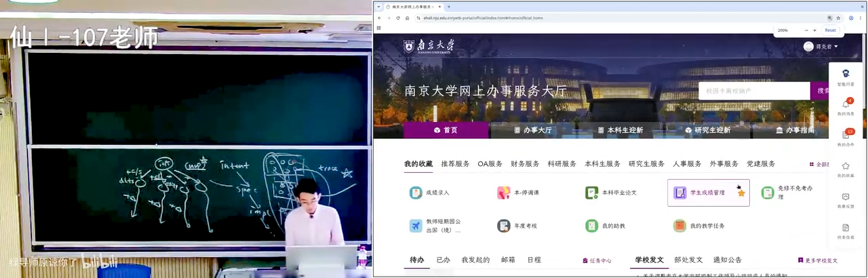Switch to 财务服务 tab
This screenshot has width=868, height=278.
pyautogui.click(x=526, y=164)
